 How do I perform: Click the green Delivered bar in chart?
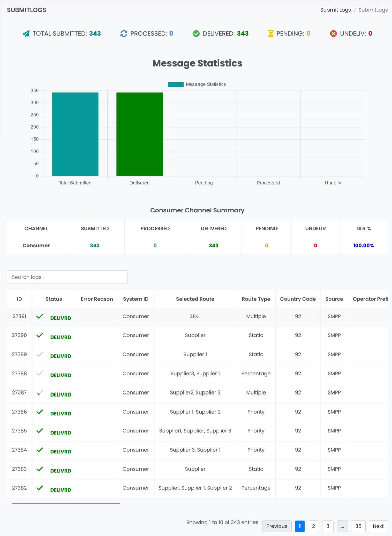click(139, 134)
